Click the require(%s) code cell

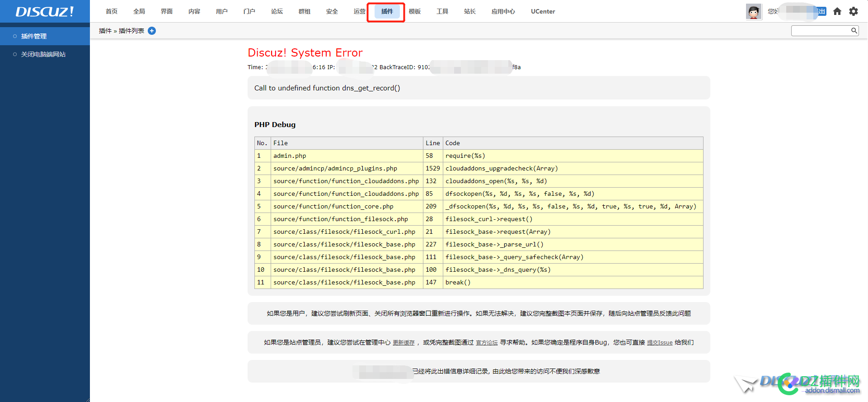pyautogui.click(x=573, y=156)
